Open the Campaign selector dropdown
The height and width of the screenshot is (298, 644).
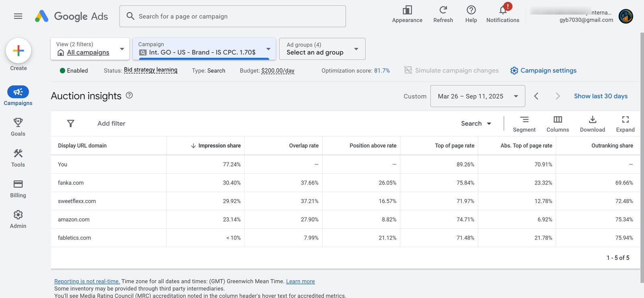pyautogui.click(x=204, y=49)
